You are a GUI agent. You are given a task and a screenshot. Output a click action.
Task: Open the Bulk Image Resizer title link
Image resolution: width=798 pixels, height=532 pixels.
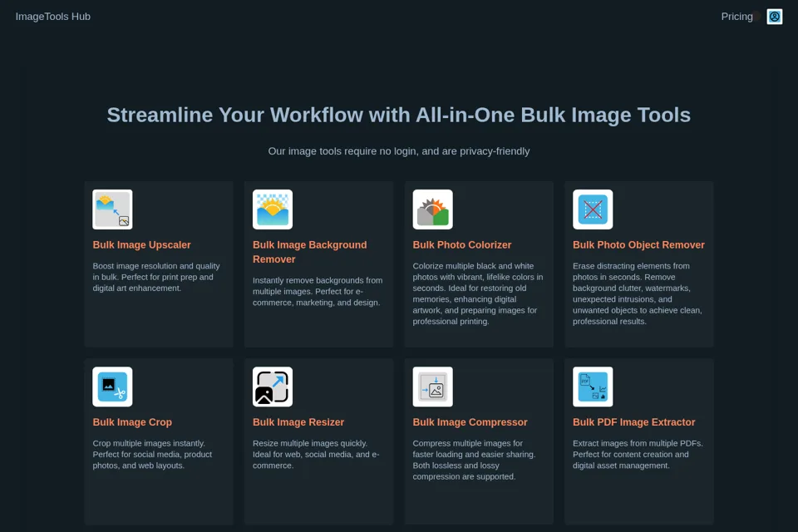point(298,422)
